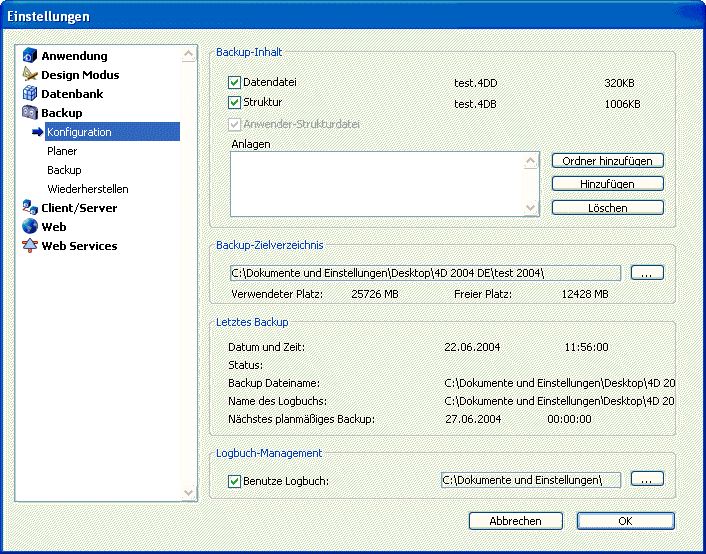Click the blue arrow beside Konfiguration

click(x=38, y=132)
